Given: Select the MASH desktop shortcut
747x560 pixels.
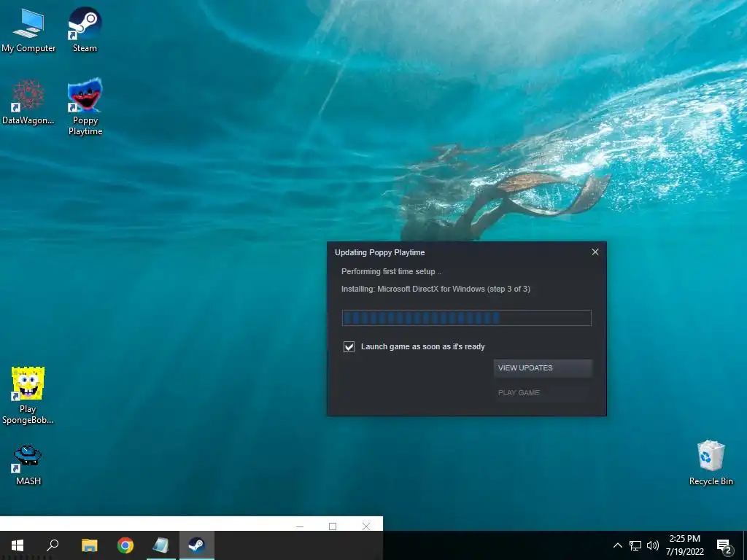Looking at the screenshot, I should coord(28,464).
